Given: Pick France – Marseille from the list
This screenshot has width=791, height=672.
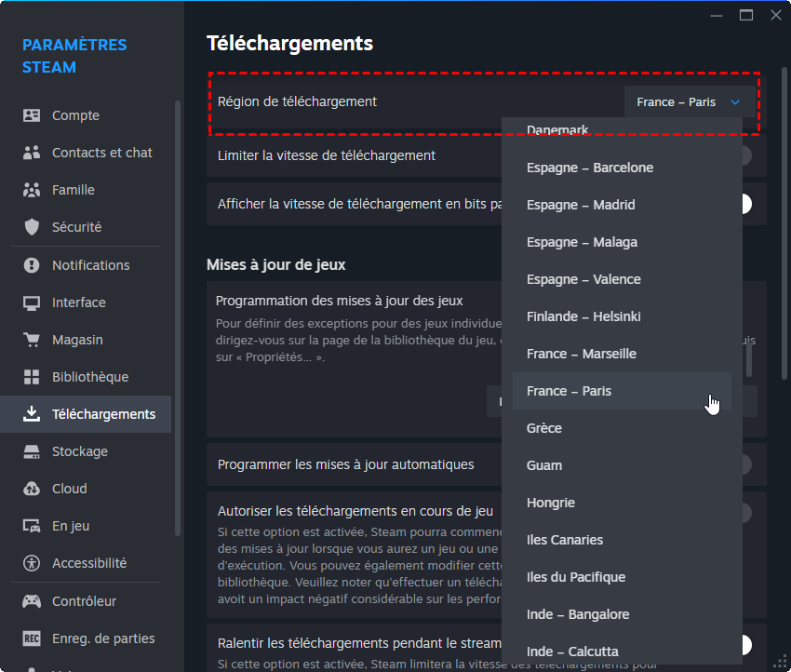Looking at the screenshot, I should [x=622, y=354].
